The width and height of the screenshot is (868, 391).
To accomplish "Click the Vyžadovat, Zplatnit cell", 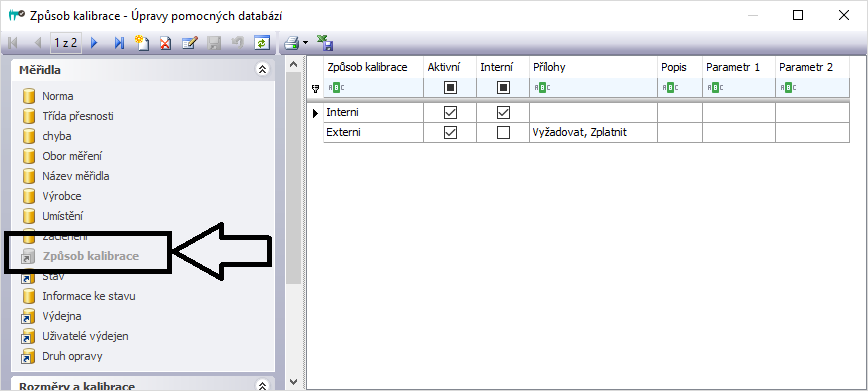I will [593, 133].
